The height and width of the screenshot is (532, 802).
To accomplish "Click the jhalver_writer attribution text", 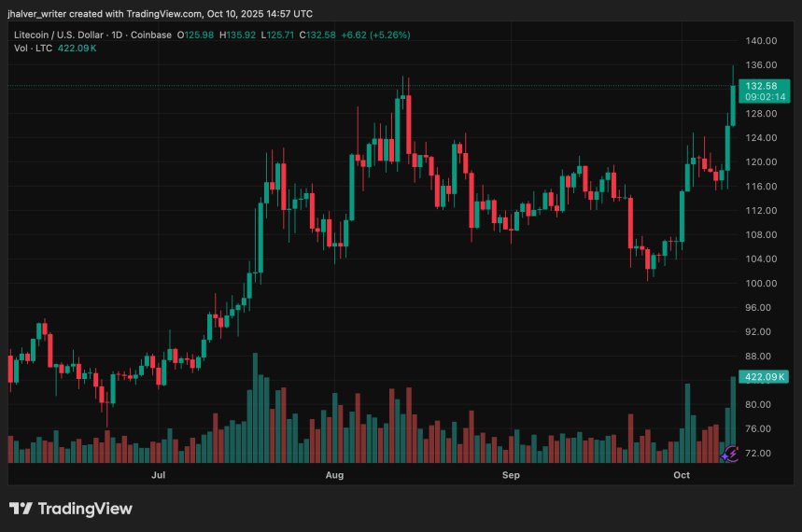I will (x=160, y=14).
